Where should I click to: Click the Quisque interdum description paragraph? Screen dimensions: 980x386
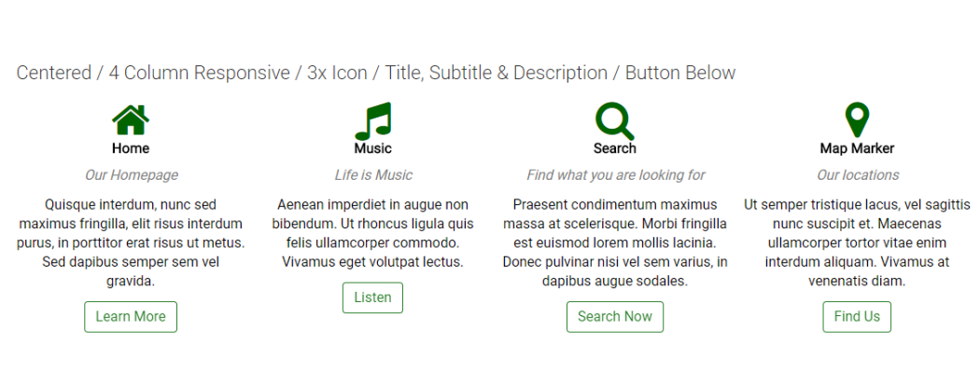131,243
